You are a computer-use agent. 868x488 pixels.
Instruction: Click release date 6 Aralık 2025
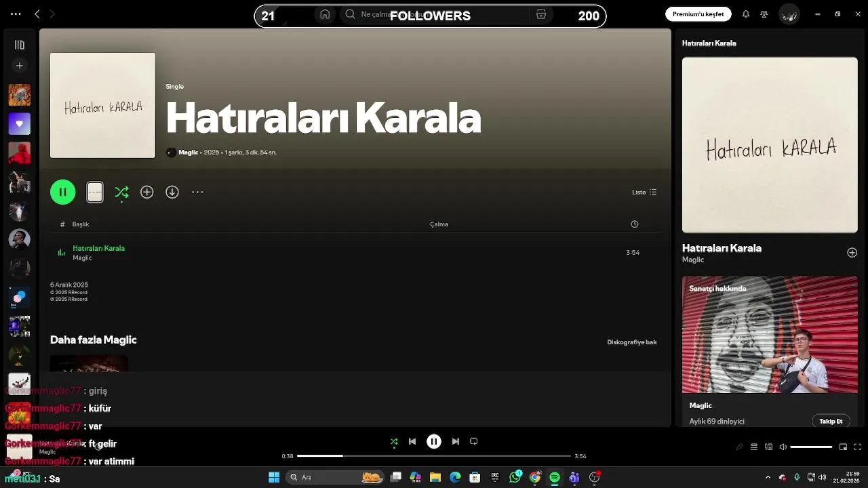[x=69, y=285]
